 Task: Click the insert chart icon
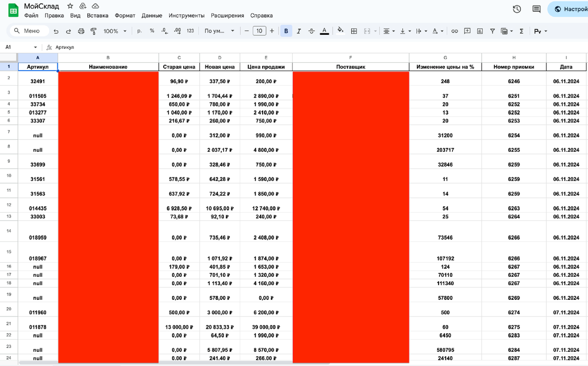coord(480,31)
